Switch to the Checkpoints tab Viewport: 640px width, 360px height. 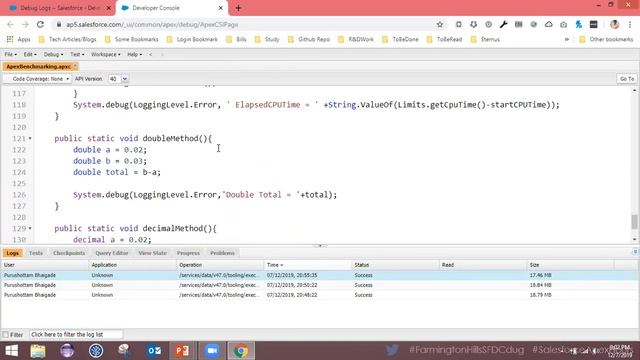(x=69, y=253)
